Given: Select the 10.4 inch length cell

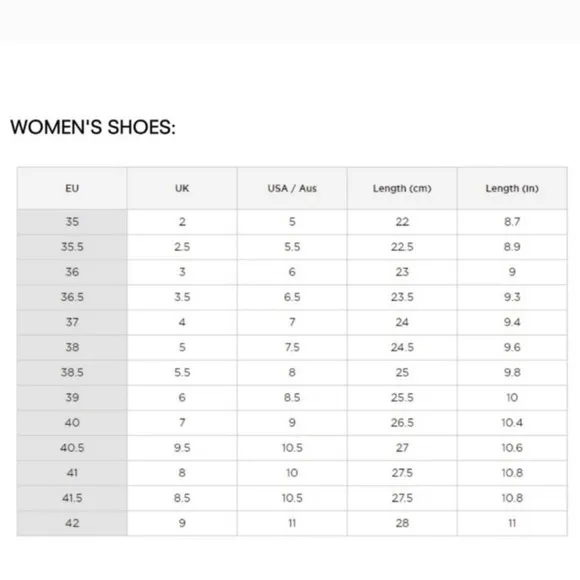Looking at the screenshot, I should pyautogui.click(x=512, y=423).
